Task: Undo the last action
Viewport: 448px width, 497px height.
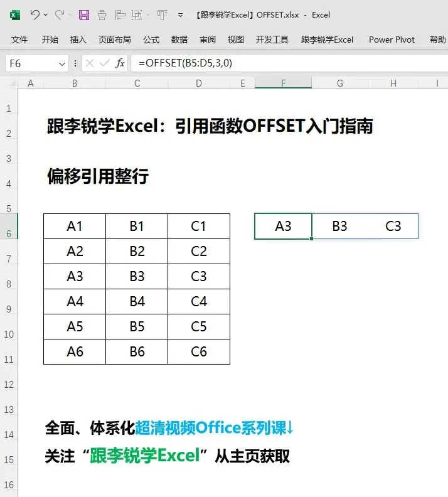Action: (35, 14)
